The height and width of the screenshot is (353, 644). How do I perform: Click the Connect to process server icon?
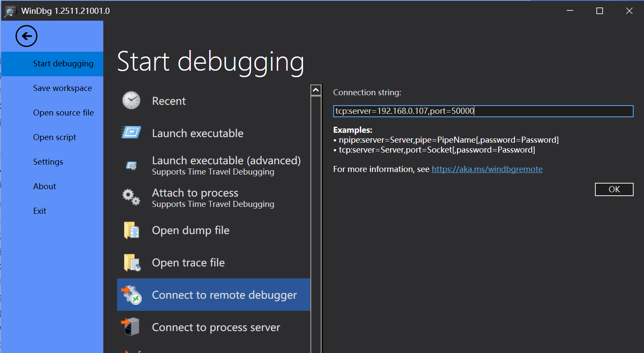pos(130,327)
